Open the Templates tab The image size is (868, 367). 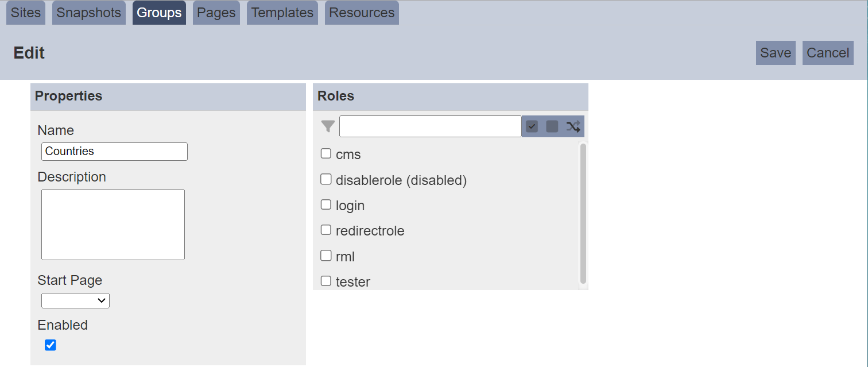click(x=282, y=13)
